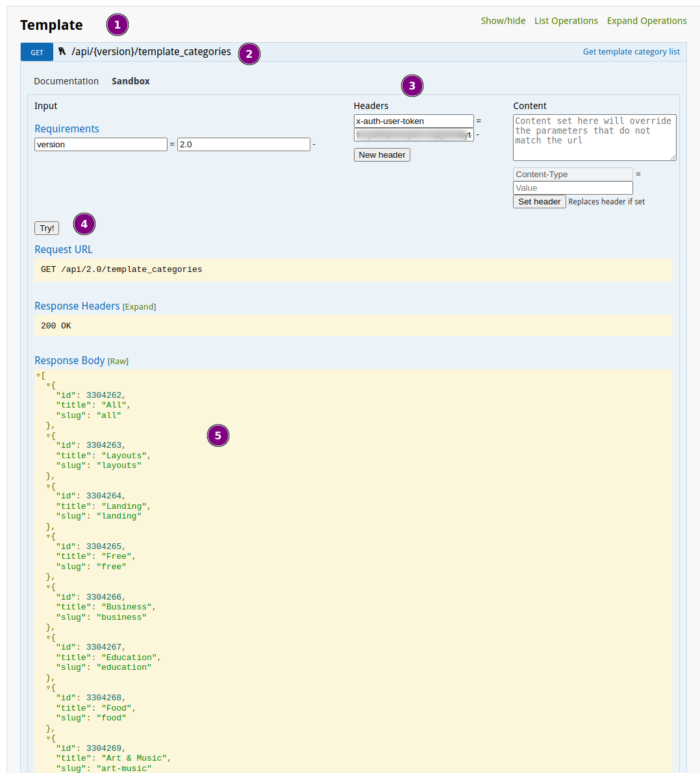Click purple annotation marker number 5

(x=218, y=436)
